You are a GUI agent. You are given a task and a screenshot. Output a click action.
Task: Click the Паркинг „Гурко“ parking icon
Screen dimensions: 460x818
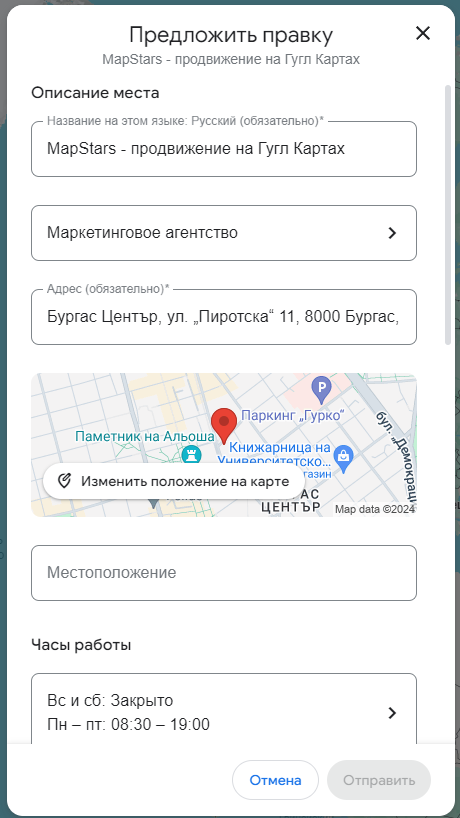pyautogui.click(x=321, y=388)
